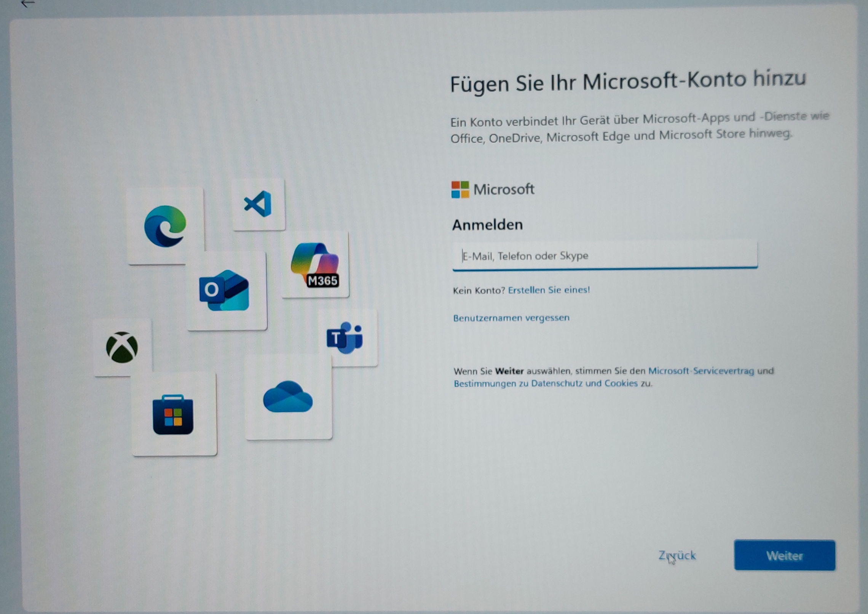
Task: Click the four-color Microsoft logo
Action: tap(460, 190)
